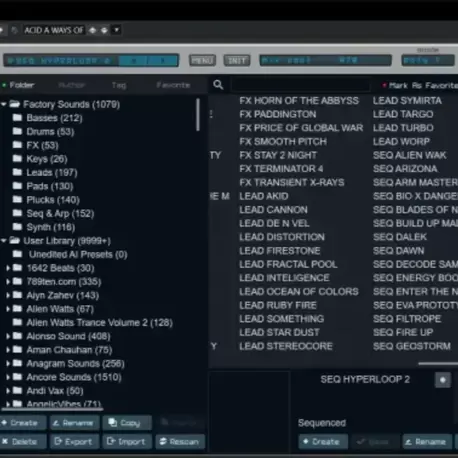
Task: Expand the Alyn Zahev folder
Action: pos(8,295)
